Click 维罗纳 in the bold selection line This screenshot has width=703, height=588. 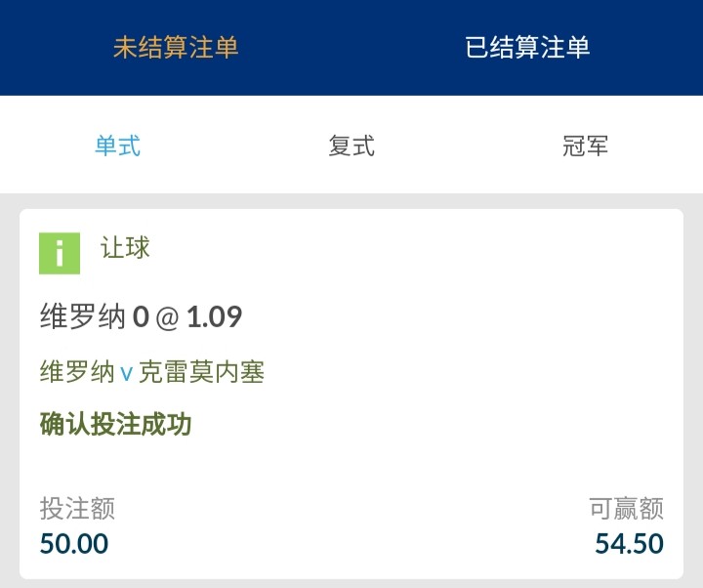[83, 316]
